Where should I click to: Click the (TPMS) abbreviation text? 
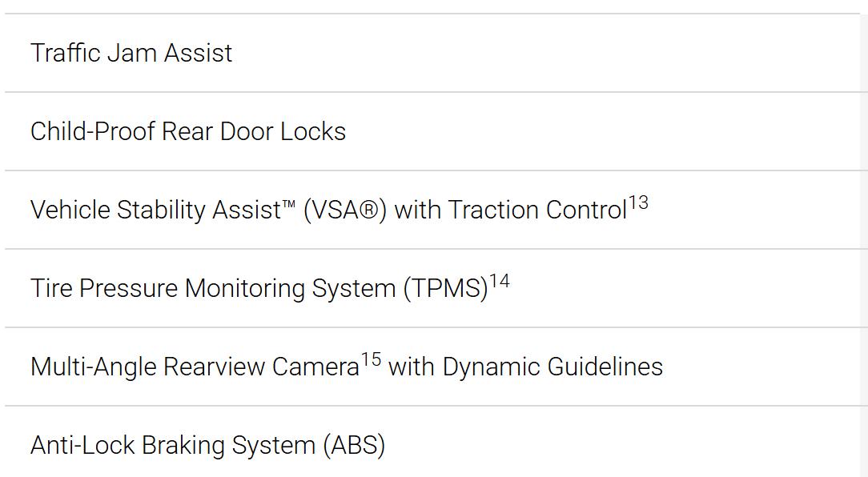446,289
